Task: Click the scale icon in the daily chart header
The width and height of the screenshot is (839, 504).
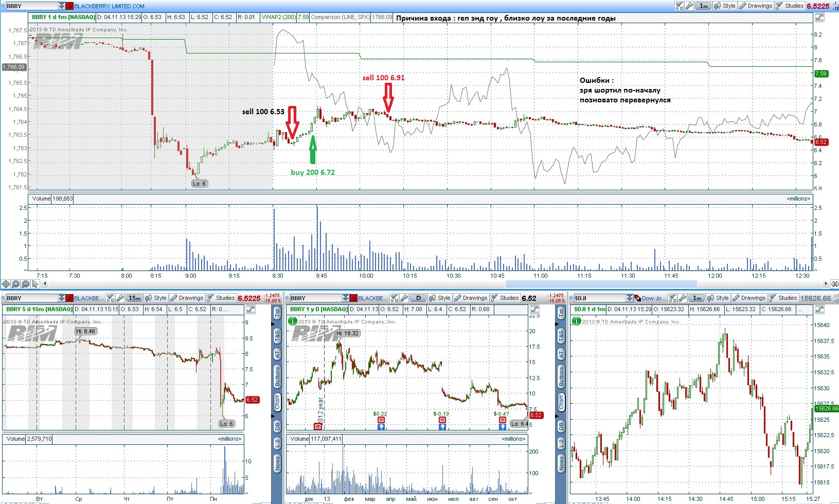Action: [534, 310]
